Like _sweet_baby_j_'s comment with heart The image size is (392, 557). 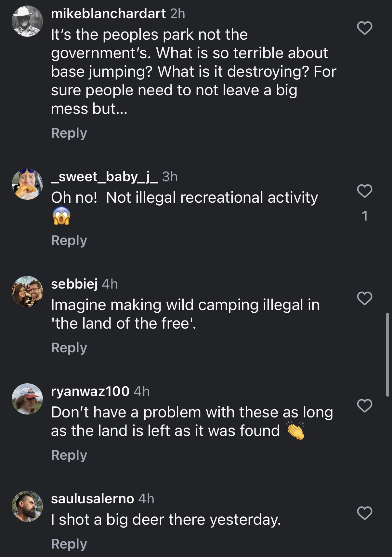(x=364, y=191)
